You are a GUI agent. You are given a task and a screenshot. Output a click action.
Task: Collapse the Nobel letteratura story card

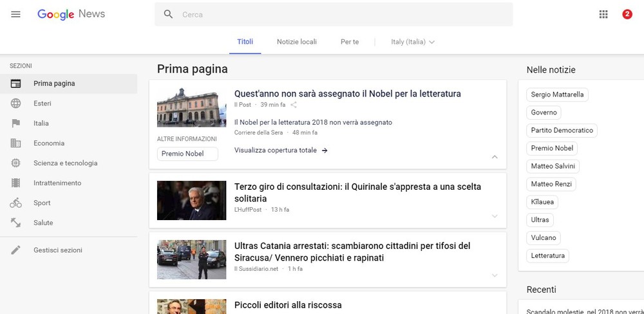pos(494,157)
